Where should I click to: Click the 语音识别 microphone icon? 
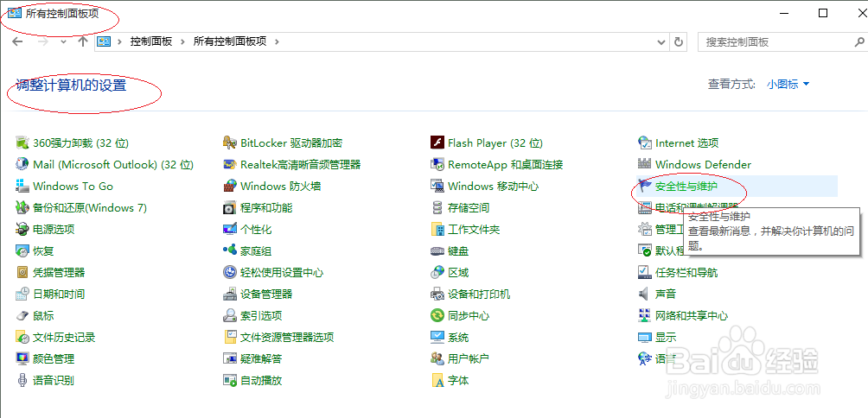click(22, 380)
